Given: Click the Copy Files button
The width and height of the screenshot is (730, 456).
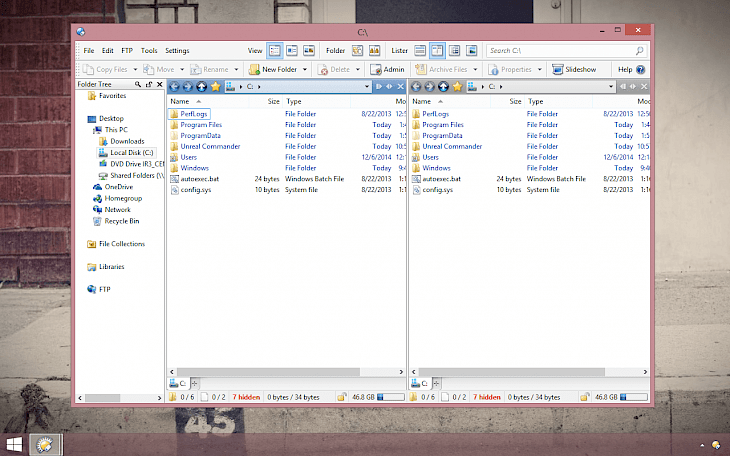Looking at the screenshot, I should 105,69.
